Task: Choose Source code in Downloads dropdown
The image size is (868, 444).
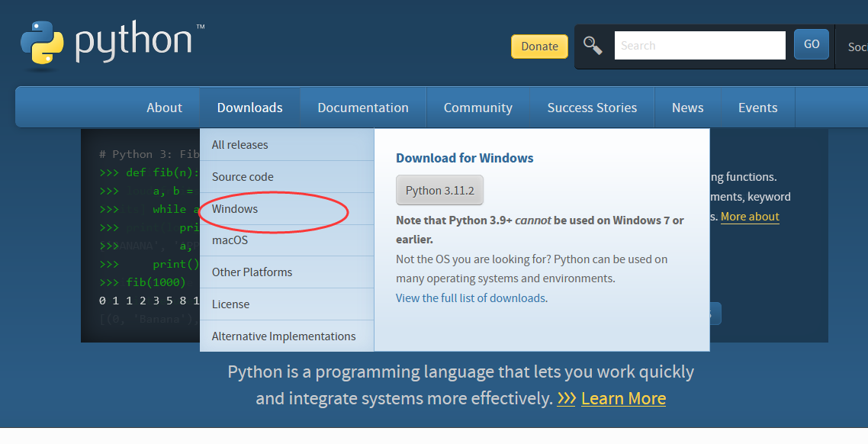Action: 243,177
